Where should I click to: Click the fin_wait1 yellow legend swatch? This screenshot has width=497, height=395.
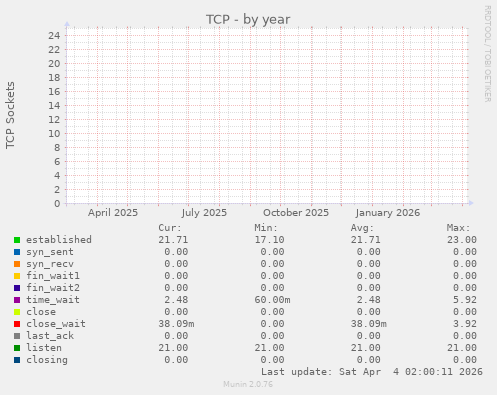tap(17, 276)
